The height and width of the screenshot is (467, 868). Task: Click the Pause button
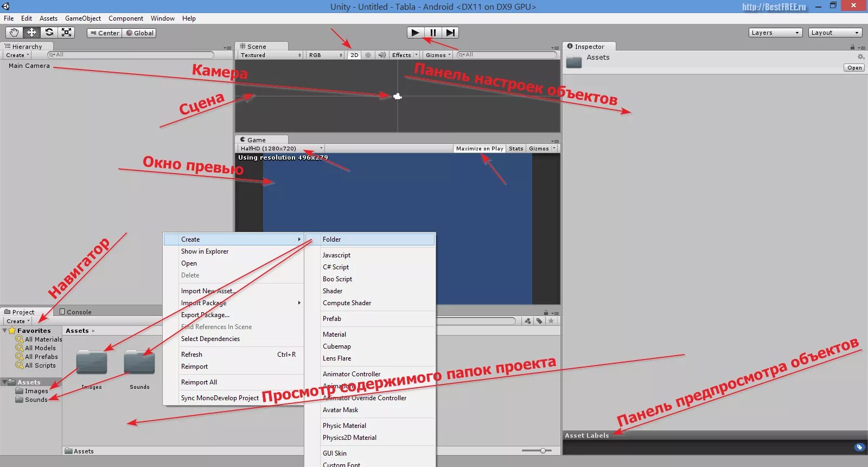point(433,33)
